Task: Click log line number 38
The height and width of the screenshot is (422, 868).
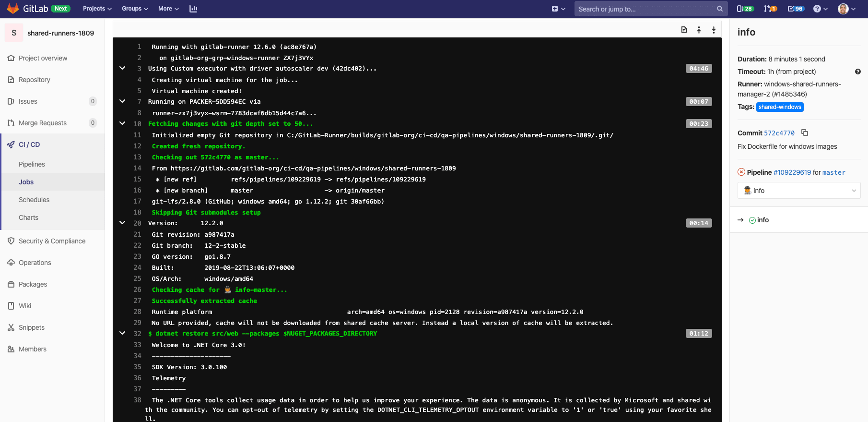Action: [x=137, y=400]
